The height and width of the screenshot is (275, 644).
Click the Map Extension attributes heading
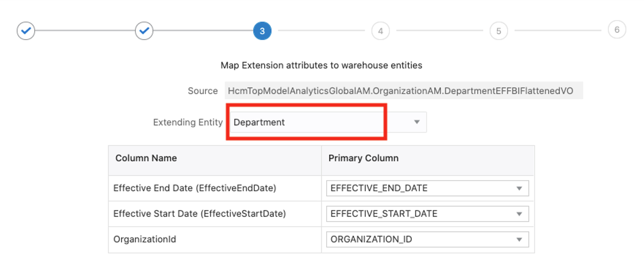[321, 65]
